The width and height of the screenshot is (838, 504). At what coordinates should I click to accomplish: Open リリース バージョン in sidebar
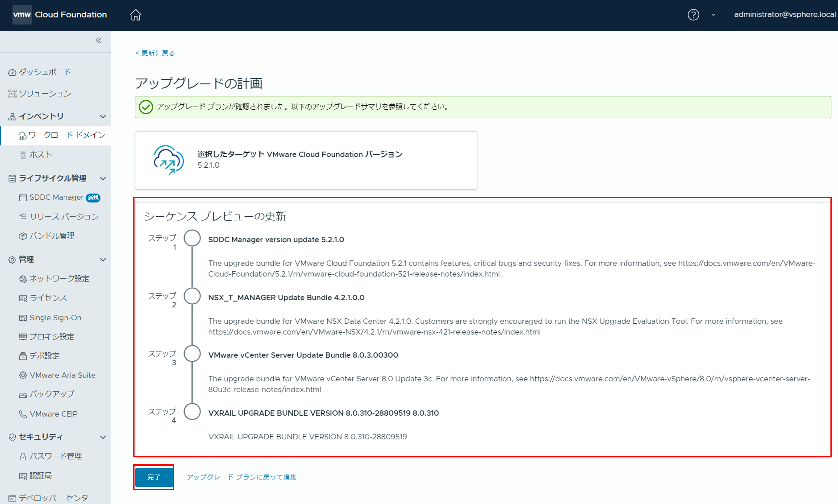(64, 216)
